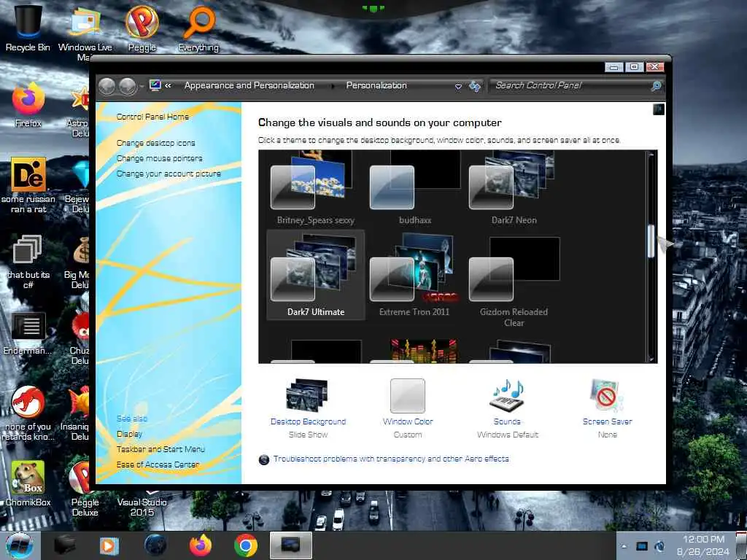Select the Everything search desktop icon
The width and height of the screenshot is (747, 560).
pos(198,28)
